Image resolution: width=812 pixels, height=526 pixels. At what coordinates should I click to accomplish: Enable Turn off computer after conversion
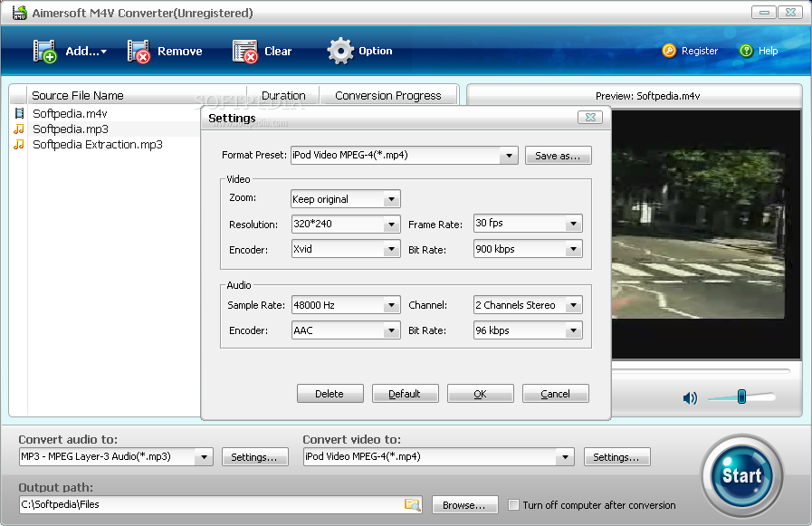click(x=513, y=505)
